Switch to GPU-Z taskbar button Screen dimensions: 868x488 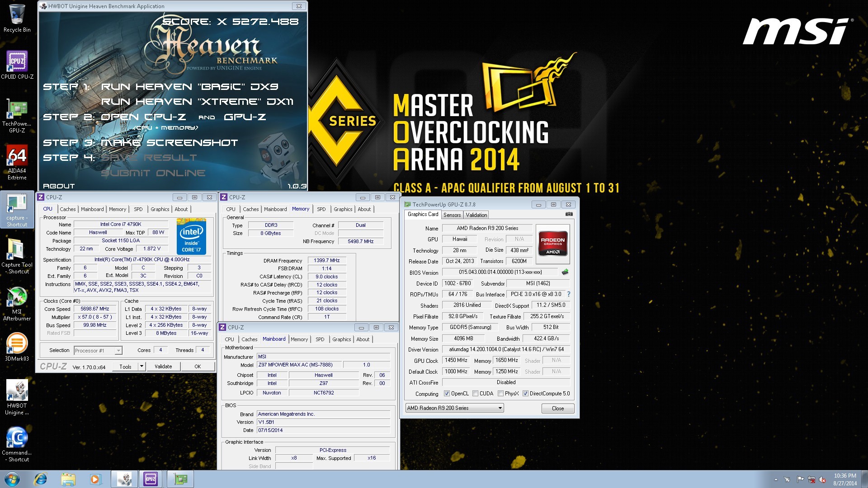(180, 479)
